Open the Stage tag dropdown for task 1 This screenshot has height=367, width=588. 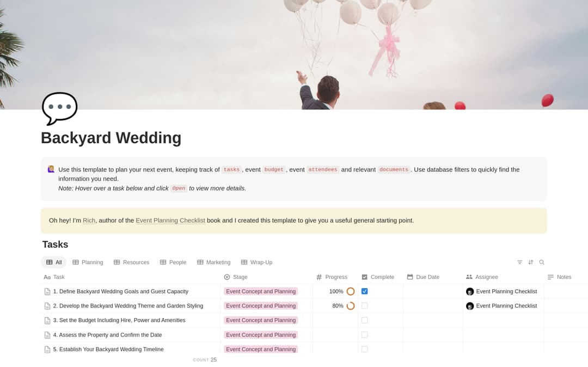point(261,291)
